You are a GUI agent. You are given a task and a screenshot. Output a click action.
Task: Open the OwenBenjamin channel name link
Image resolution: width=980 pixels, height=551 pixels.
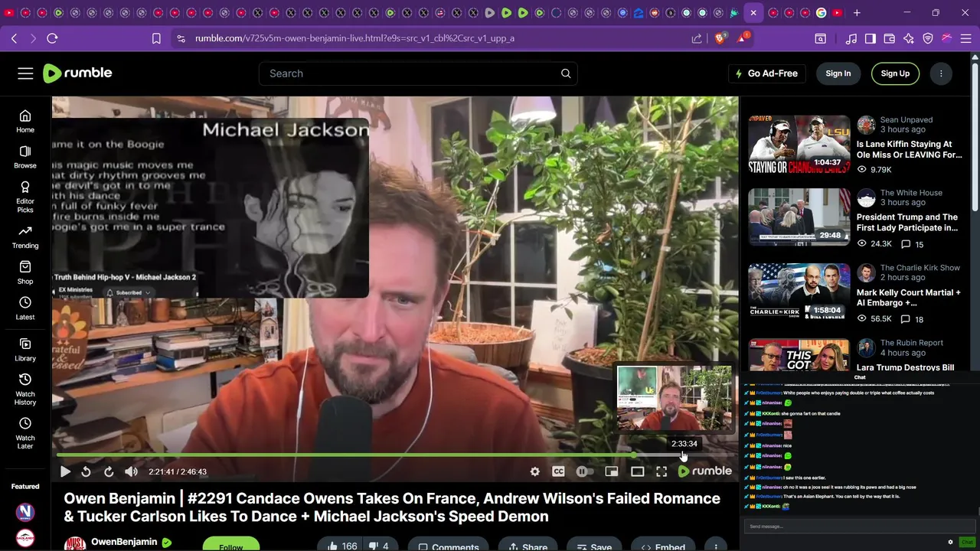124,542
